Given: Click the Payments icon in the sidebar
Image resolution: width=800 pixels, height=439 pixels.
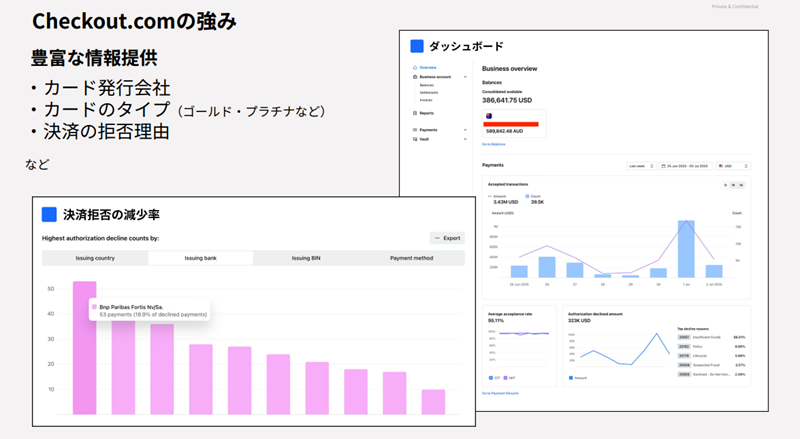Looking at the screenshot, I should tap(413, 129).
